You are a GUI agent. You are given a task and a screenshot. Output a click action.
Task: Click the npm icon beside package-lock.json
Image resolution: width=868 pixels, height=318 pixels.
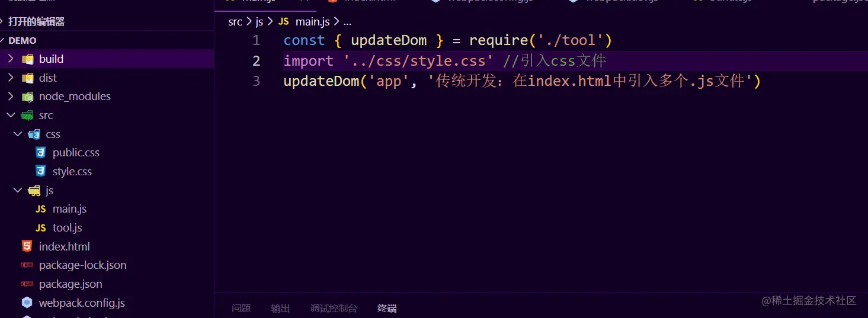pyautogui.click(x=27, y=265)
